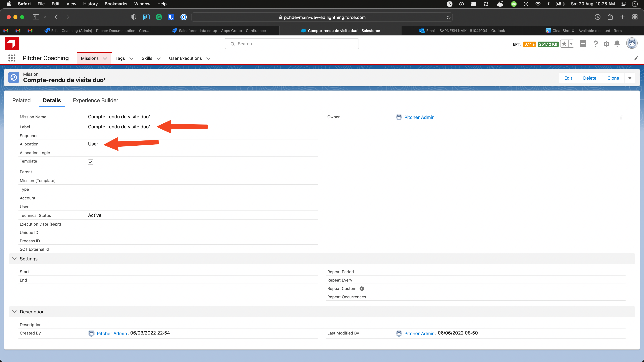Open the App Launcher grid icon
The width and height of the screenshot is (644, 362).
tap(12, 58)
